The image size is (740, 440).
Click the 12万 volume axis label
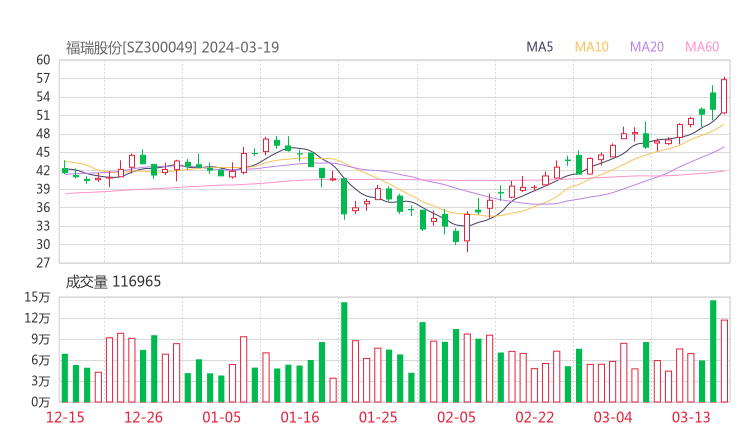click(x=37, y=318)
